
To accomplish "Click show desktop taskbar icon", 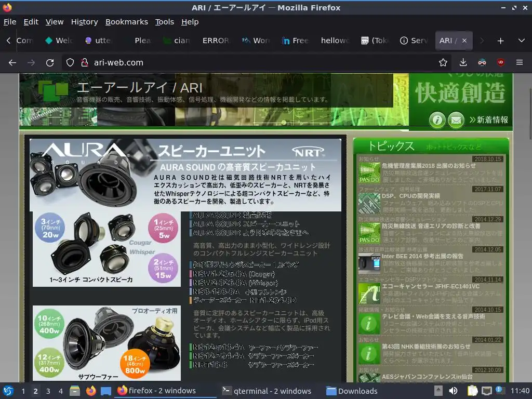I will click(x=106, y=391).
